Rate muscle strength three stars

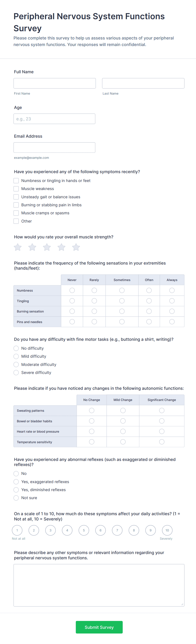(47, 247)
